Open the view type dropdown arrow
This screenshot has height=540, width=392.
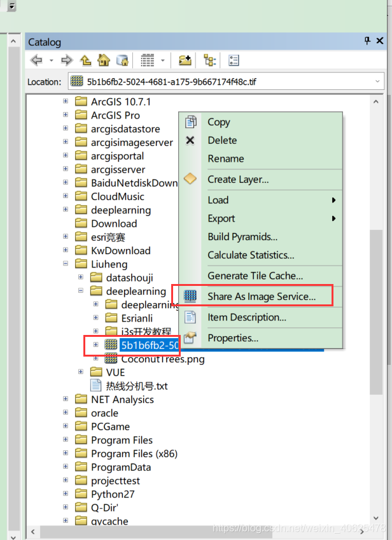[x=163, y=60]
